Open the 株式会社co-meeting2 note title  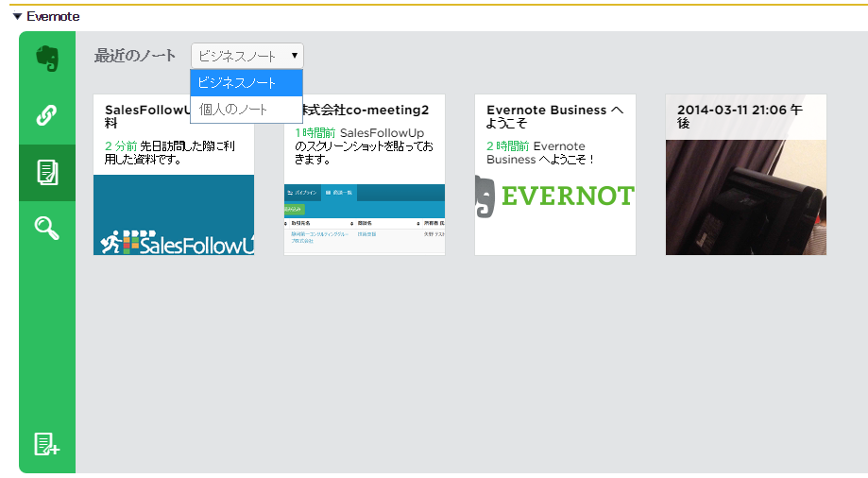click(366, 110)
